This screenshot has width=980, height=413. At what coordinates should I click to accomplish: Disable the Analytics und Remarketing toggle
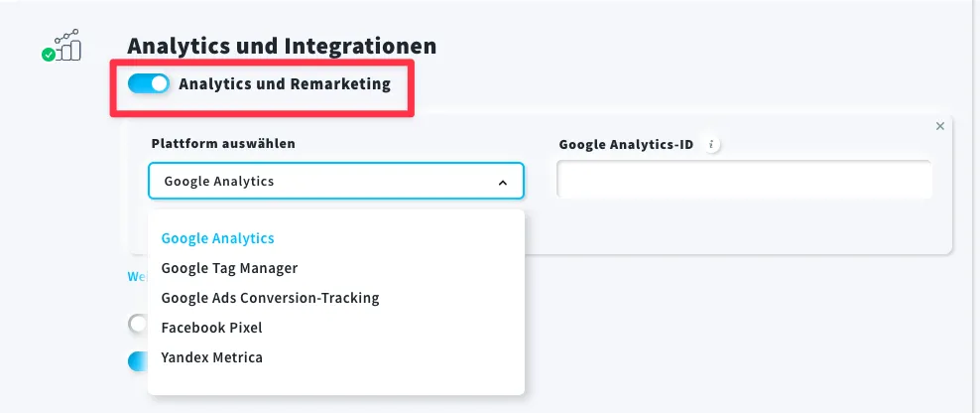(148, 83)
